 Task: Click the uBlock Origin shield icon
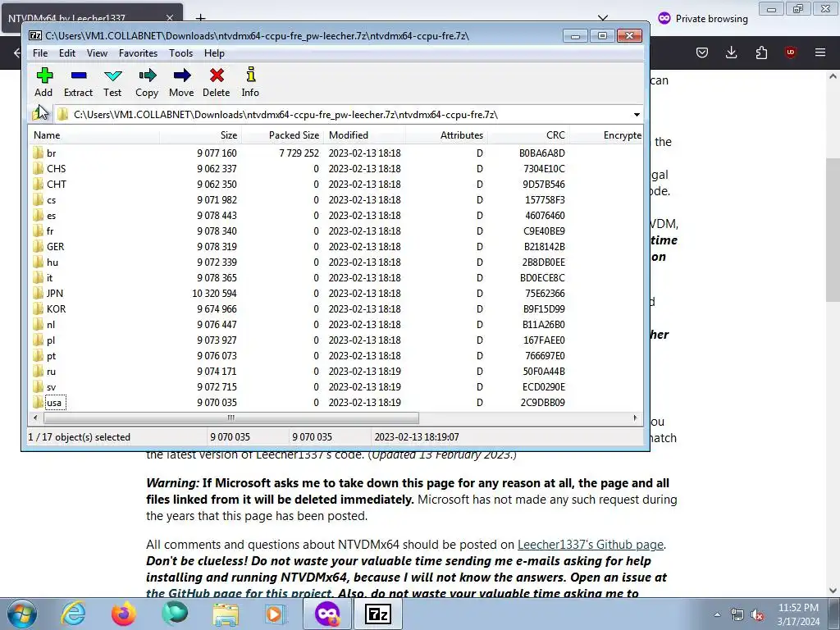[x=790, y=52]
